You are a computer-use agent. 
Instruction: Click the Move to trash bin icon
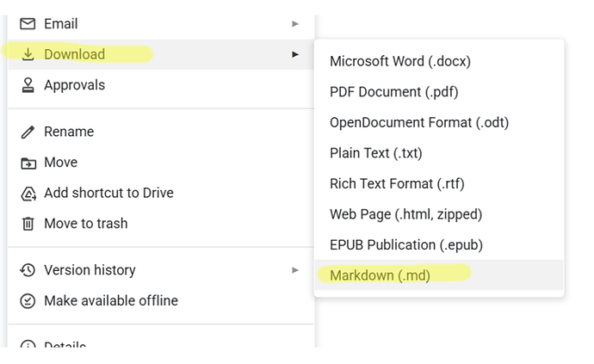tap(28, 224)
